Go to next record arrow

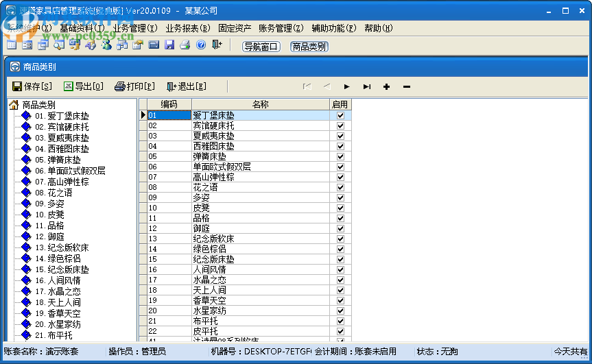click(x=346, y=87)
